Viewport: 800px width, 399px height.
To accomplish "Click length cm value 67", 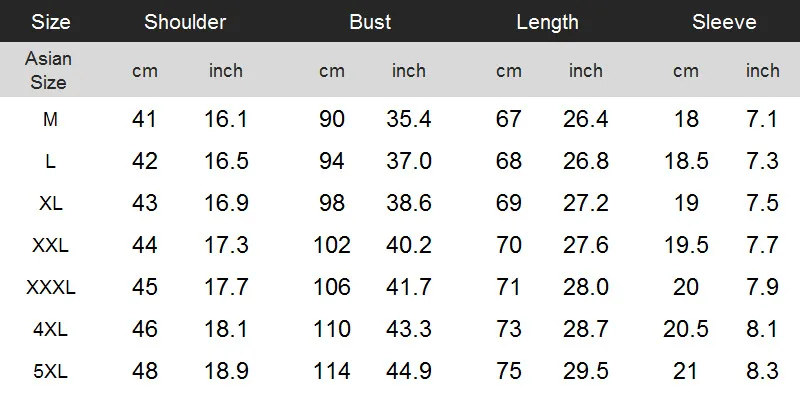I will [x=509, y=119].
